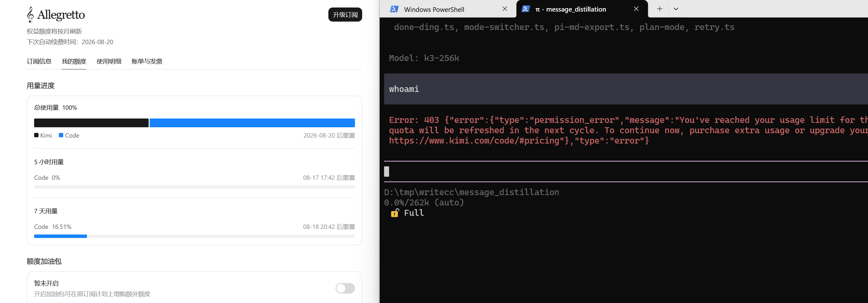The width and height of the screenshot is (868, 303).
Task: Click the blue Code segment of total usage bar
Action: [252, 123]
